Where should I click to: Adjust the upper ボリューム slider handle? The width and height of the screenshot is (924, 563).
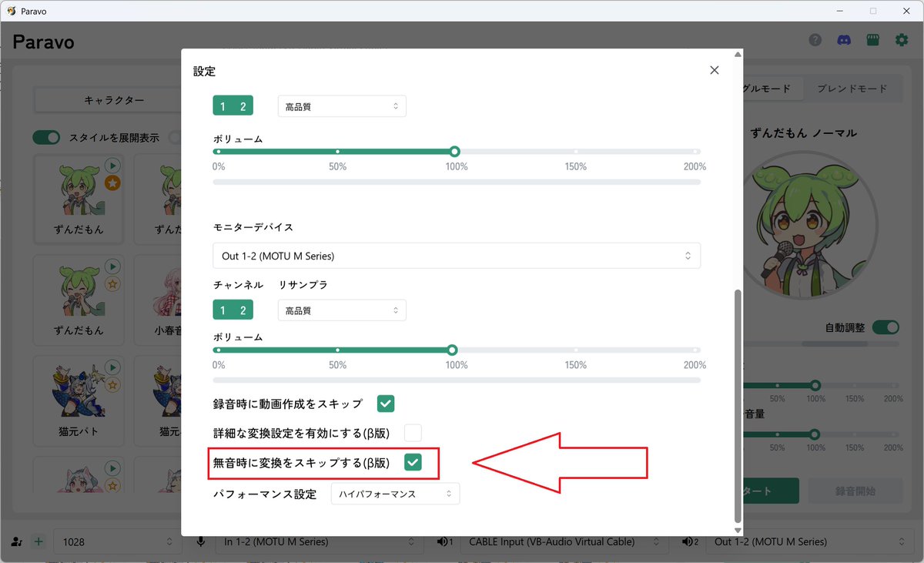click(x=454, y=152)
